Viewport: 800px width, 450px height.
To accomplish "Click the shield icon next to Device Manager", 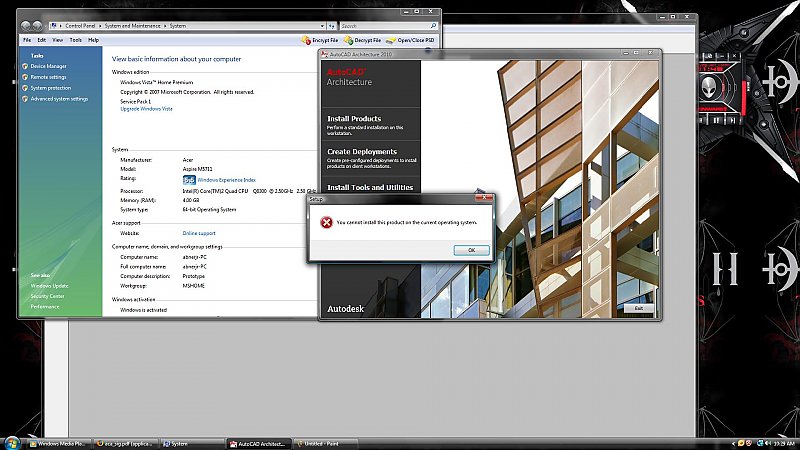I will coord(25,66).
